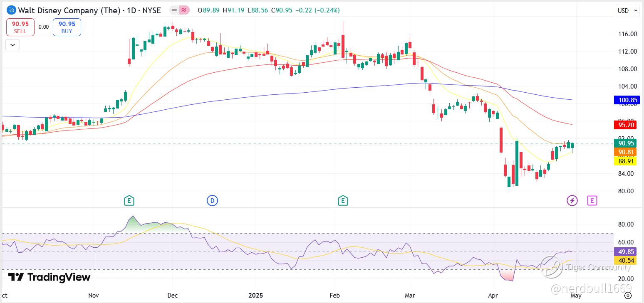Collapse the legend with the chevron button

pyautogui.click(x=12, y=44)
